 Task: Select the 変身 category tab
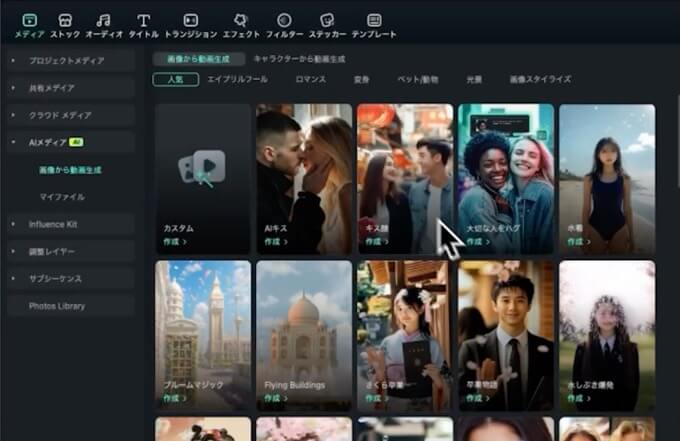point(361,79)
